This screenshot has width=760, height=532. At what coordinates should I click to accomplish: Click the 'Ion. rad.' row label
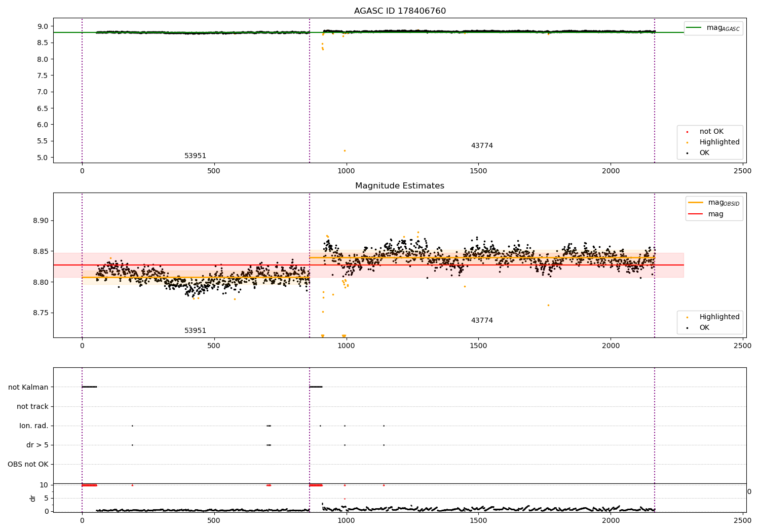pos(34,426)
